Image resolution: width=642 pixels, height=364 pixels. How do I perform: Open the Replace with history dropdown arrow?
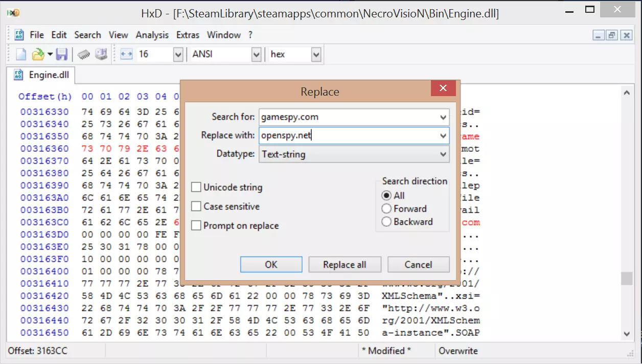click(x=443, y=135)
